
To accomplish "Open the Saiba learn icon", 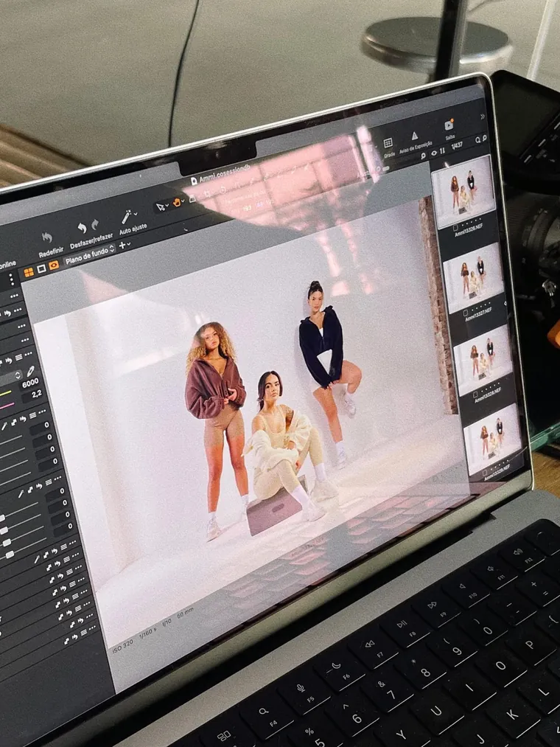I will pos(449,125).
